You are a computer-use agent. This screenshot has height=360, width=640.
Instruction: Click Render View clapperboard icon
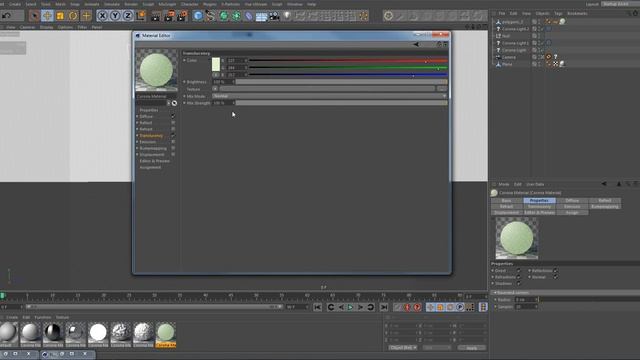[156, 16]
